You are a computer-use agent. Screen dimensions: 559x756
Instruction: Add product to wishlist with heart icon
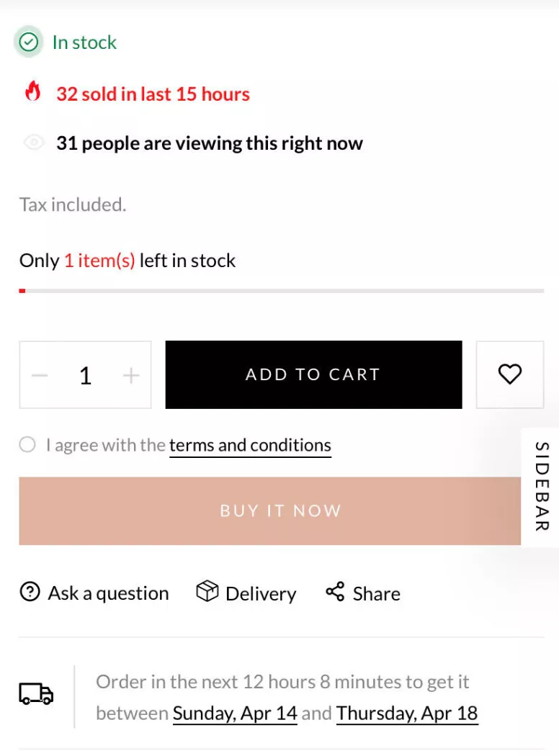click(510, 374)
